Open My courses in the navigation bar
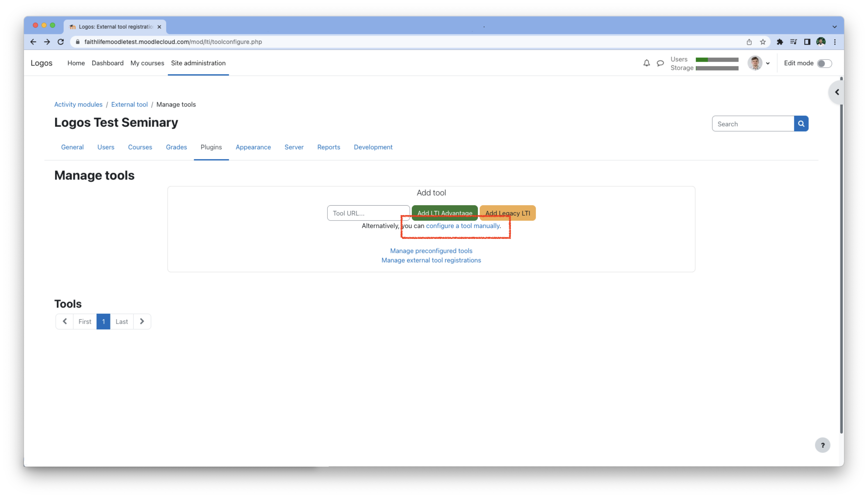868x498 pixels. coord(147,63)
